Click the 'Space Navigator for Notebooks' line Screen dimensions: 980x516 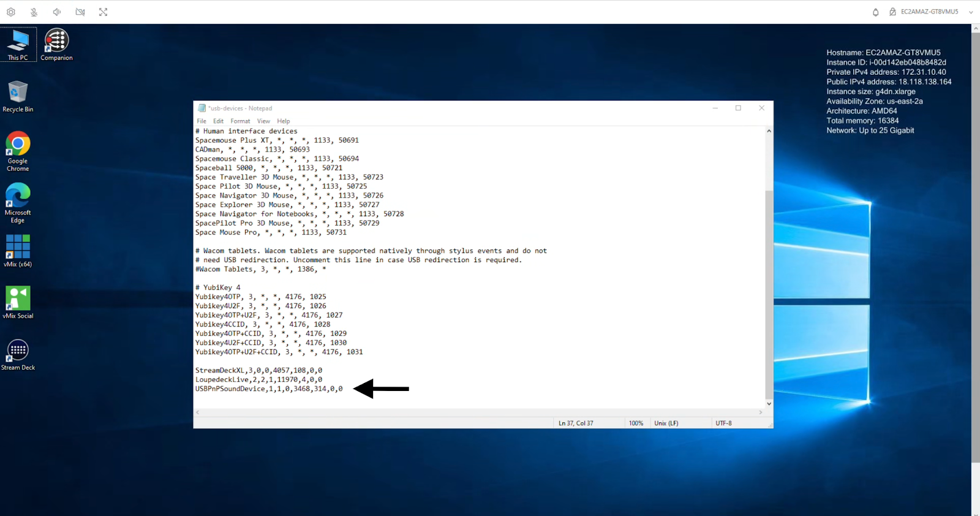(300, 214)
